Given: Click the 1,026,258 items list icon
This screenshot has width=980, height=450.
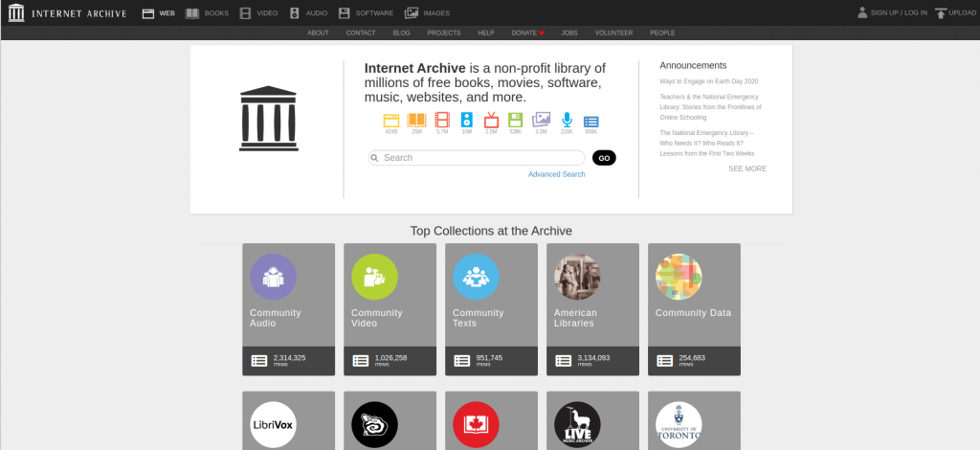Looking at the screenshot, I should click(x=361, y=361).
